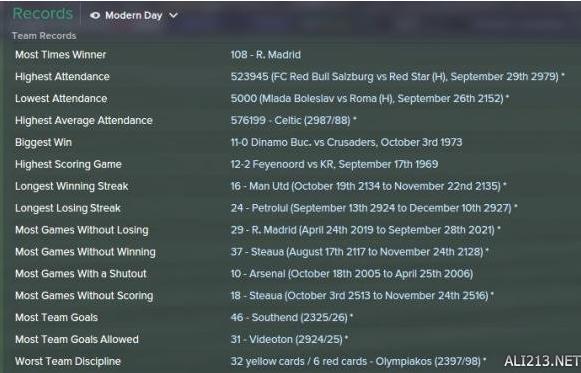Screen dimensions: 581x373
Task: Click Videoton most goals allowed record
Action: [x=289, y=339]
